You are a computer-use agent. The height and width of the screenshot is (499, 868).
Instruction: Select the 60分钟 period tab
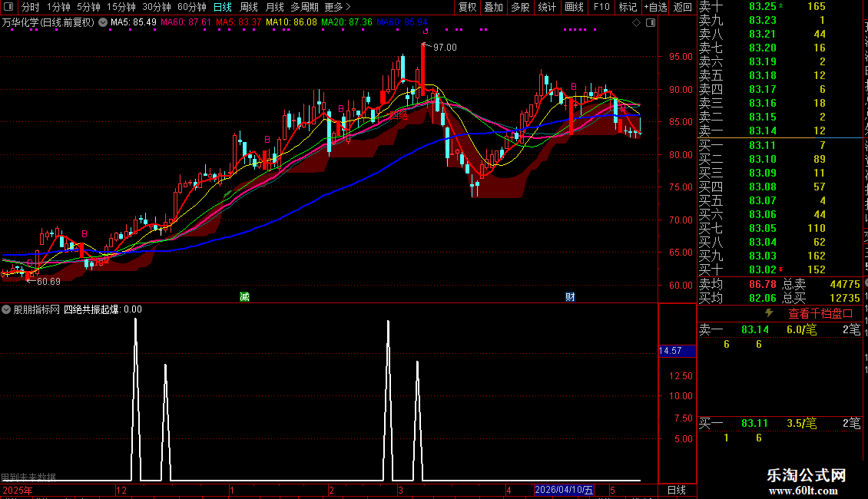click(x=191, y=7)
